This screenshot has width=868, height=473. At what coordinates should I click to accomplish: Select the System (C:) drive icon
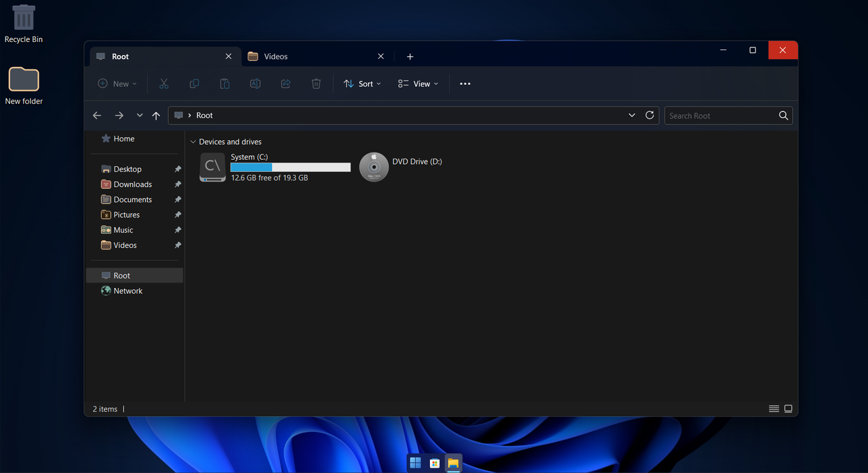(212, 167)
